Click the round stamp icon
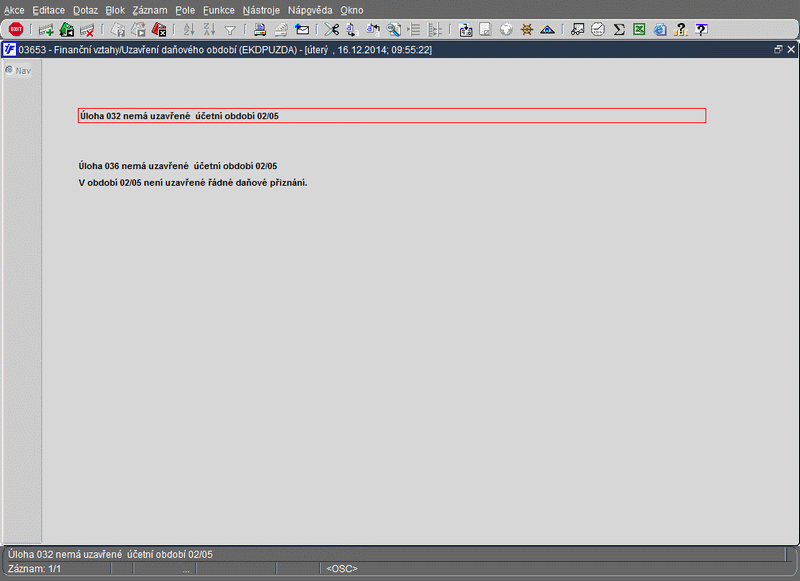 [598, 30]
